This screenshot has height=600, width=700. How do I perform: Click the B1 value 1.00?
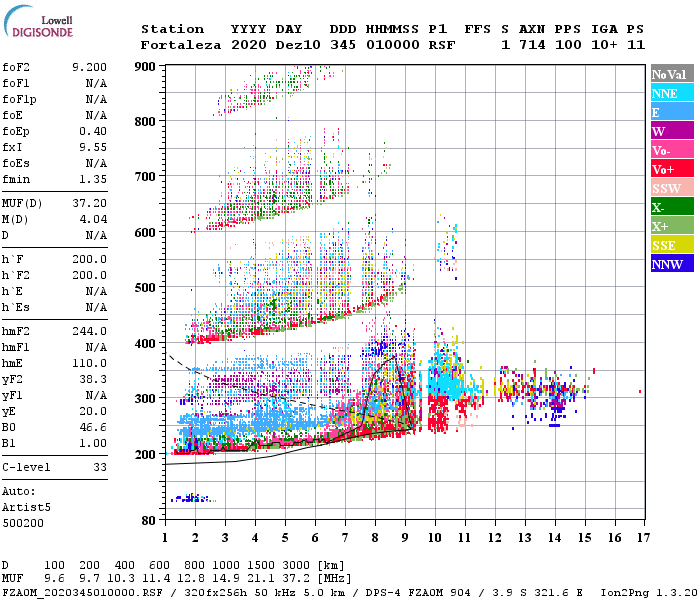pyautogui.click(x=93, y=443)
